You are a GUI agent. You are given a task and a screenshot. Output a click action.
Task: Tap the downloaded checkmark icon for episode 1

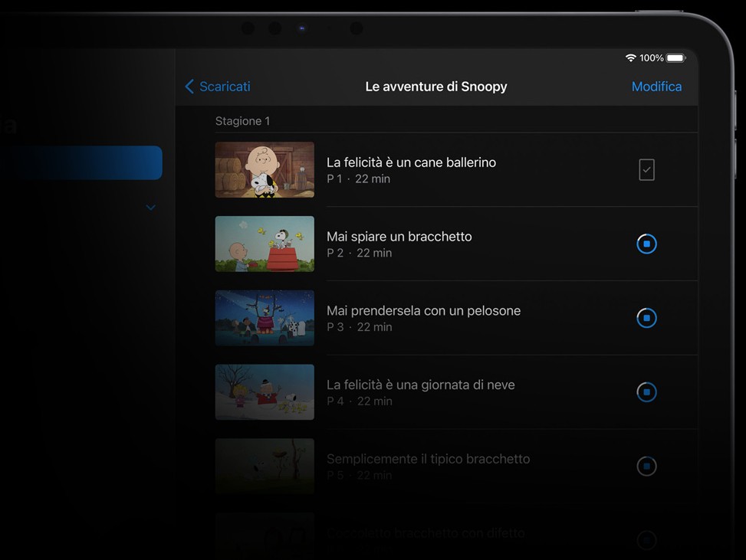click(646, 170)
